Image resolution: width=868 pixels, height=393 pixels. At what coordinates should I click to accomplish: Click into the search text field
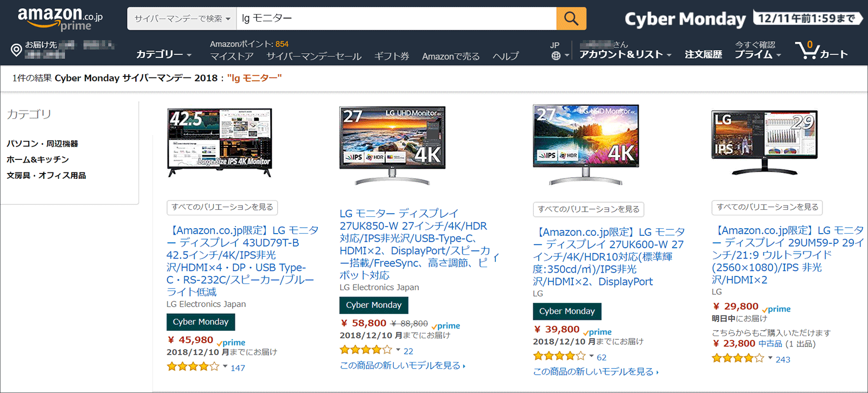pyautogui.click(x=396, y=18)
